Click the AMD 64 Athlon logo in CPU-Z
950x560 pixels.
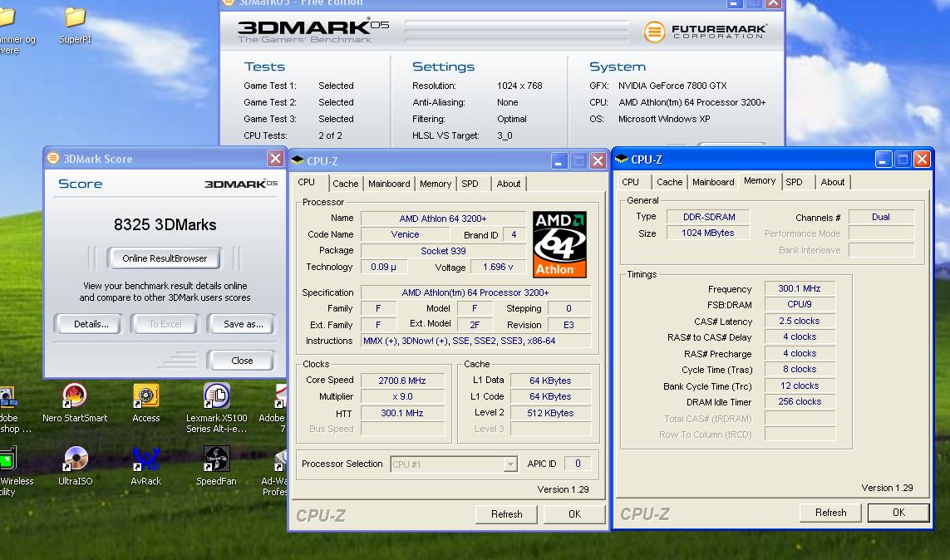point(559,244)
